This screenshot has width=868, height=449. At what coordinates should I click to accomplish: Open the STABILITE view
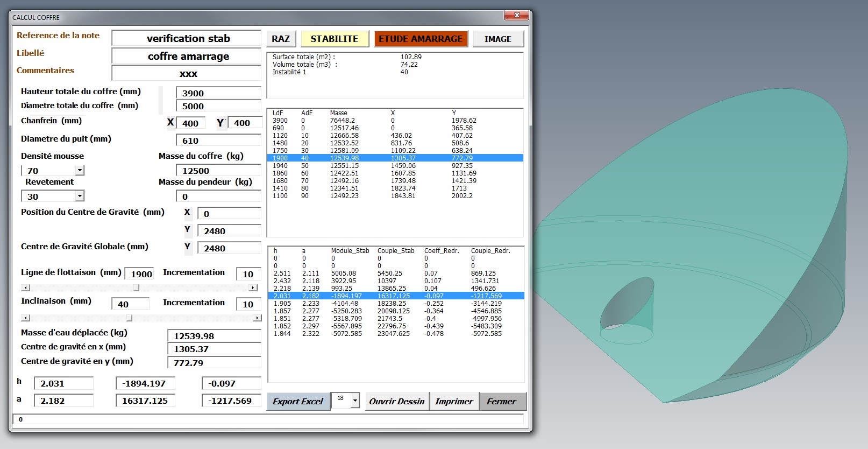point(334,39)
